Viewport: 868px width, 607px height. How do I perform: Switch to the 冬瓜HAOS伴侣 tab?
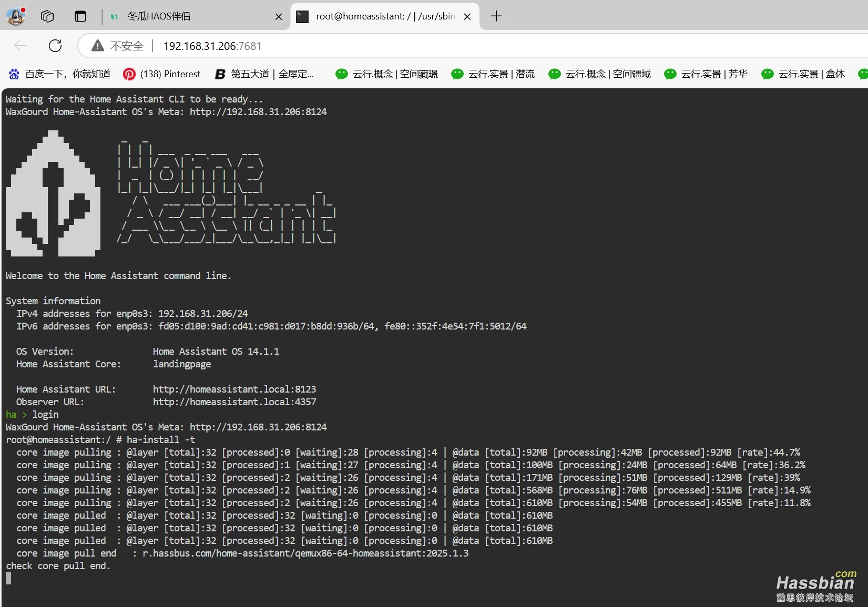[x=196, y=16]
